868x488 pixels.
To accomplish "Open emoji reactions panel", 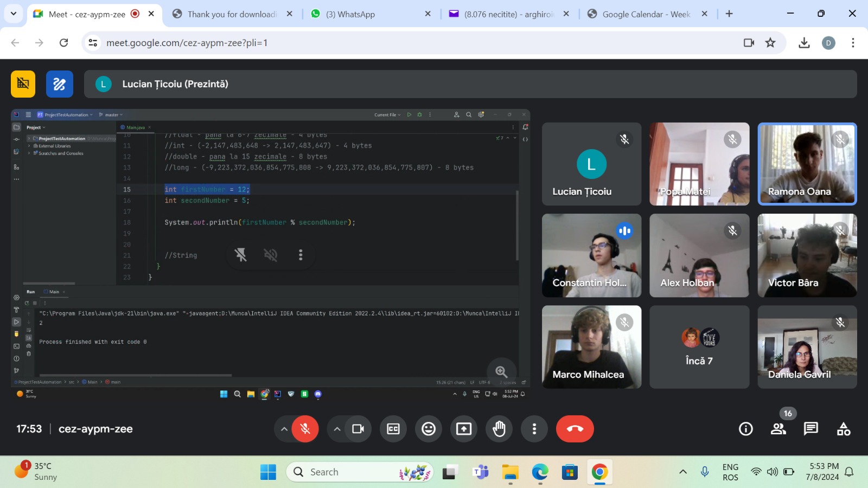I will (429, 429).
